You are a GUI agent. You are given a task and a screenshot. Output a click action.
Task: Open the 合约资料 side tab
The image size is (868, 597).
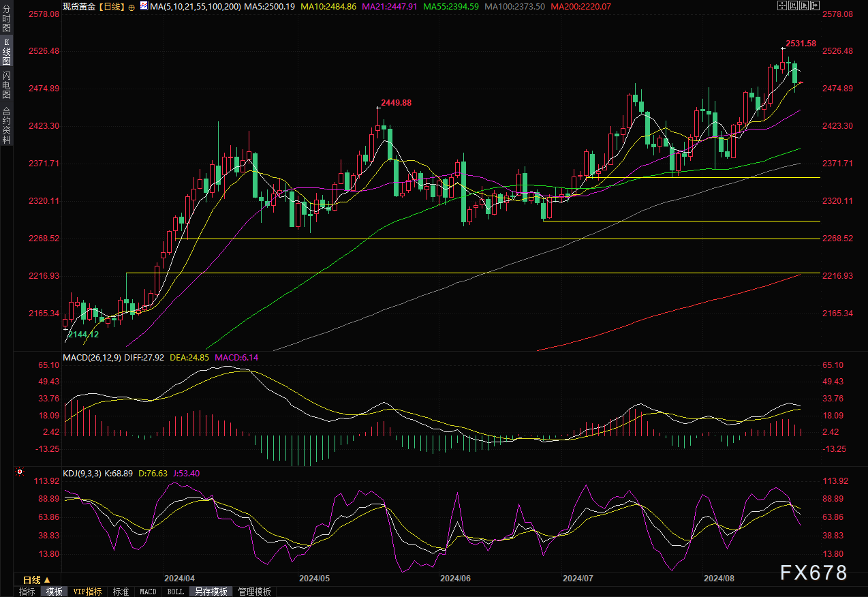click(x=6, y=125)
